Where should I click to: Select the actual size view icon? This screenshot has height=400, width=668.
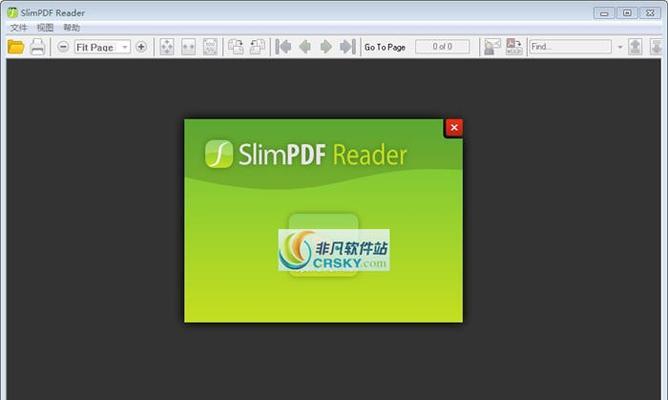point(210,46)
